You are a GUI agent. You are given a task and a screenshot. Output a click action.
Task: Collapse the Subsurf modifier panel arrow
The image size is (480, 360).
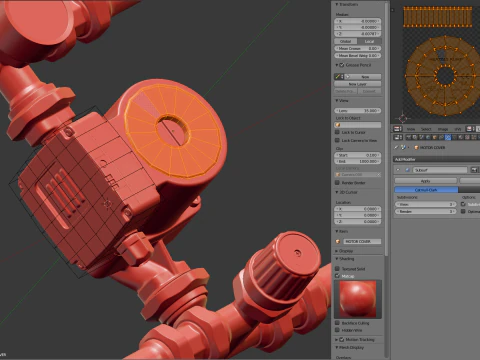point(398,170)
